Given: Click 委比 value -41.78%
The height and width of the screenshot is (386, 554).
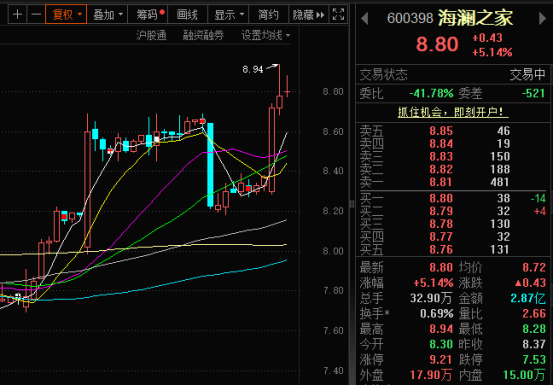Looking at the screenshot, I should coord(431,94).
